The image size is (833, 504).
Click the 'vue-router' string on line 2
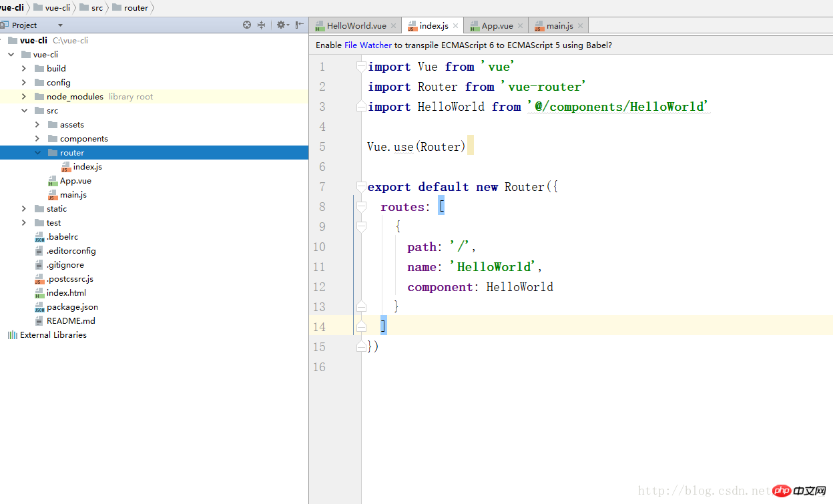pyautogui.click(x=543, y=87)
